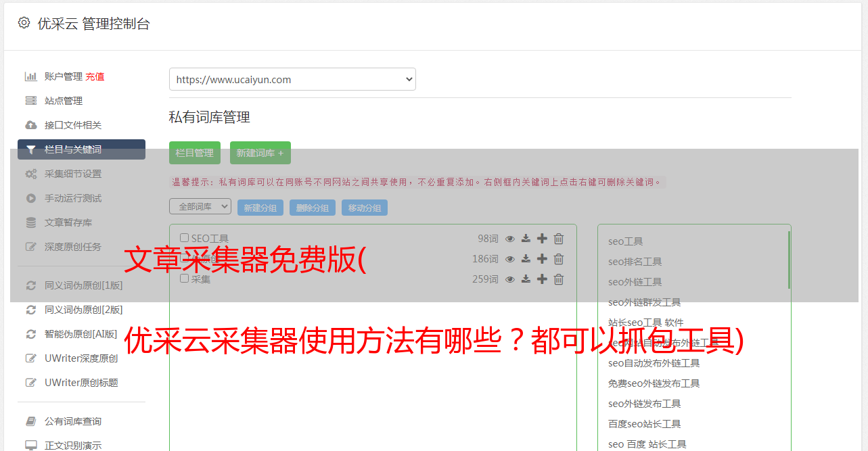The width and height of the screenshot is (868, 451).
Task: Select keyword 'seo外链工具' in the list
Action: (x=635, y=282)
